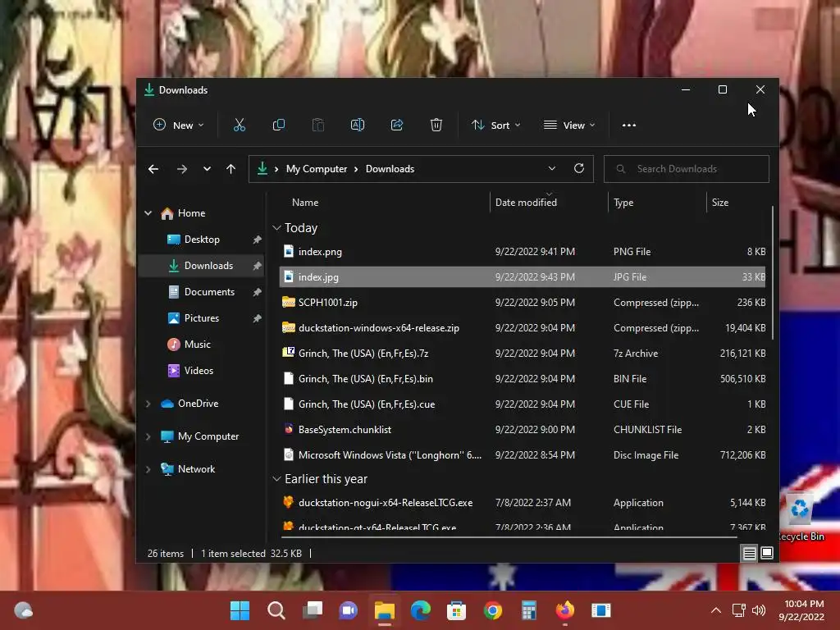This screenshot has width=840, height=630.
Task: Click the horizontal file list scrollbar
Action: click(509, 536)
